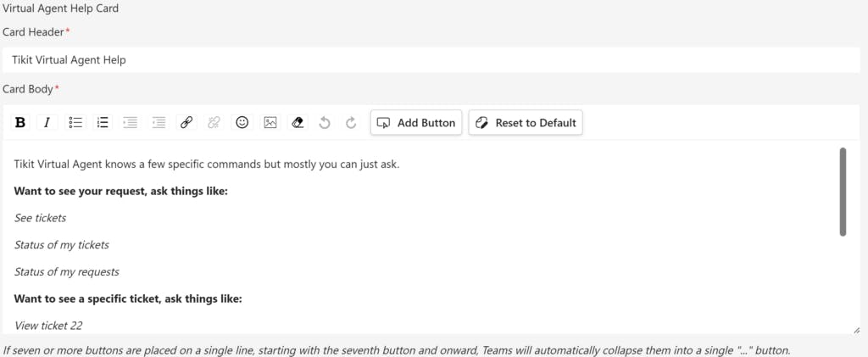Insert a numbered list
The width and height of the screenshot is (868, 357).
pyautogui.click(x=103, y=123)
